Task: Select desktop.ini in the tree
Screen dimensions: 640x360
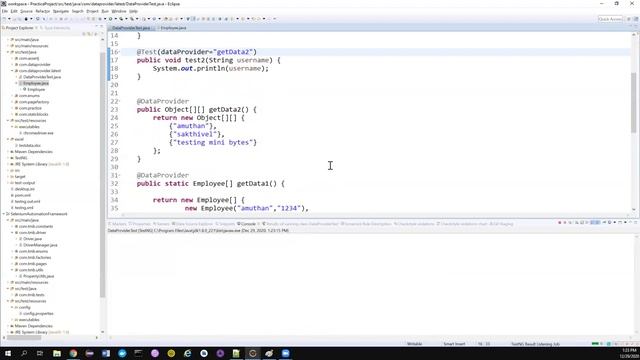Action: pyautogui.click(x=24, y=189)
